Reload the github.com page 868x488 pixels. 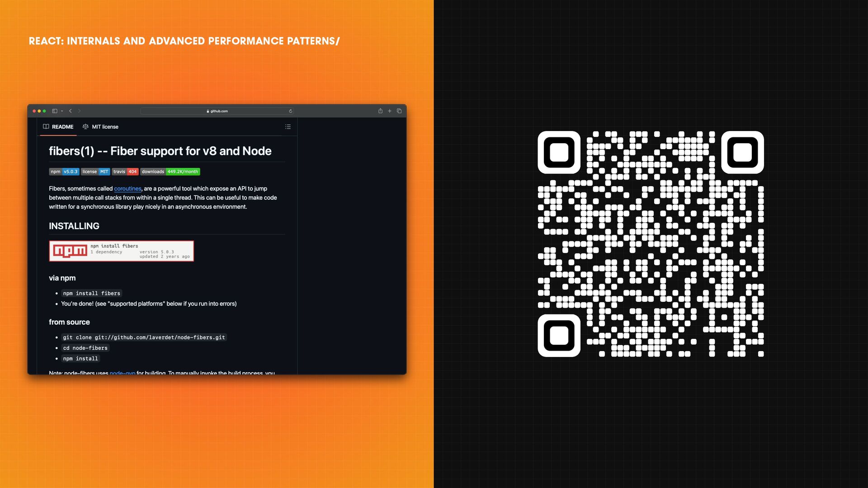point(290,111)
